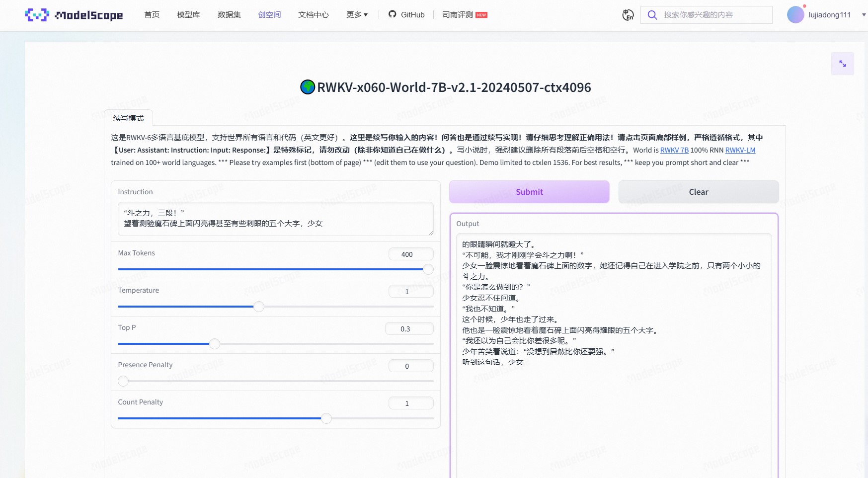Adjust the Max Tokens slider handle
The image size is (868, 478).
click(x=428, y=269)
